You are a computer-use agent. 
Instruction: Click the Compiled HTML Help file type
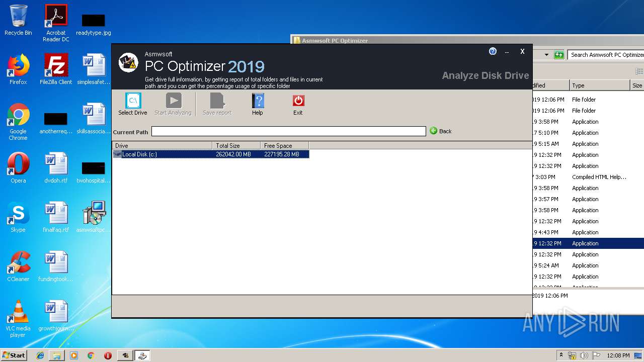click(x=599, y=177)
